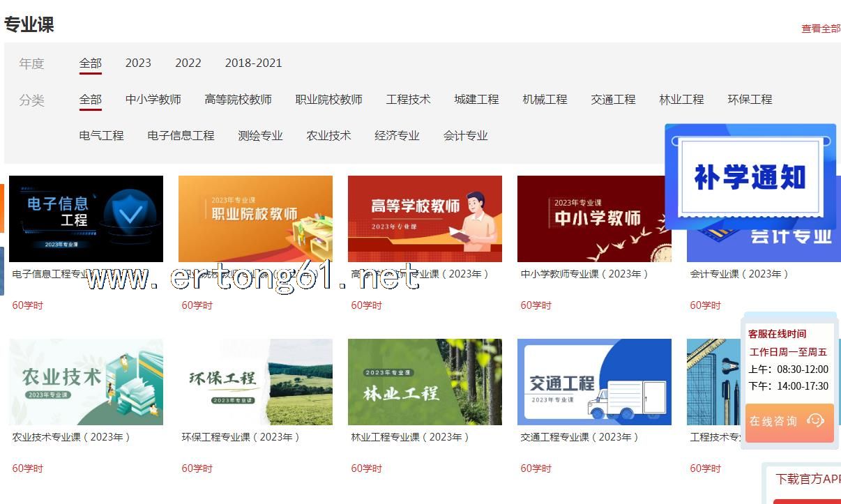Open 环保工程 course thumbnail
Viewport: 841px width, 504px height.
point(255,381)
